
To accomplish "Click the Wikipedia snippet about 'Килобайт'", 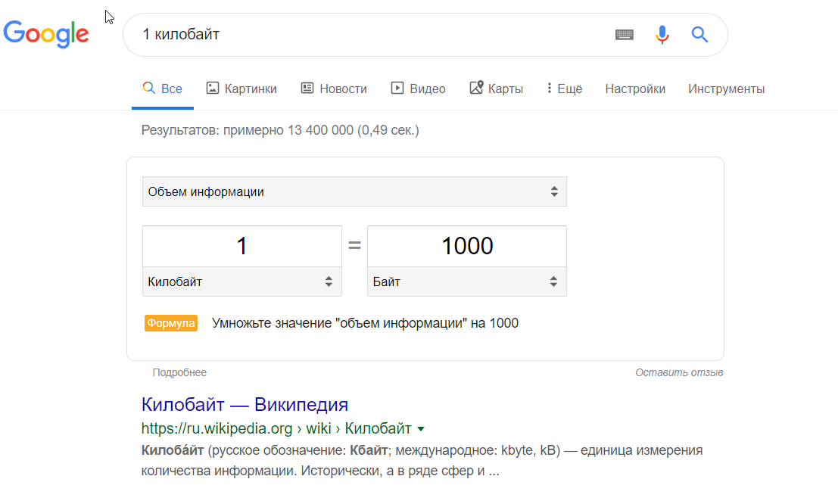I will pos(422,461).
